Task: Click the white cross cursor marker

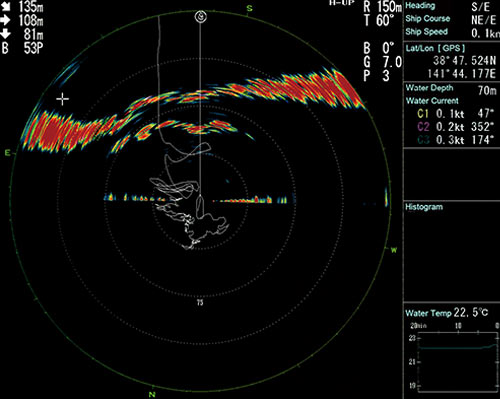Action: pyautogui.click(x=62, y=99)
